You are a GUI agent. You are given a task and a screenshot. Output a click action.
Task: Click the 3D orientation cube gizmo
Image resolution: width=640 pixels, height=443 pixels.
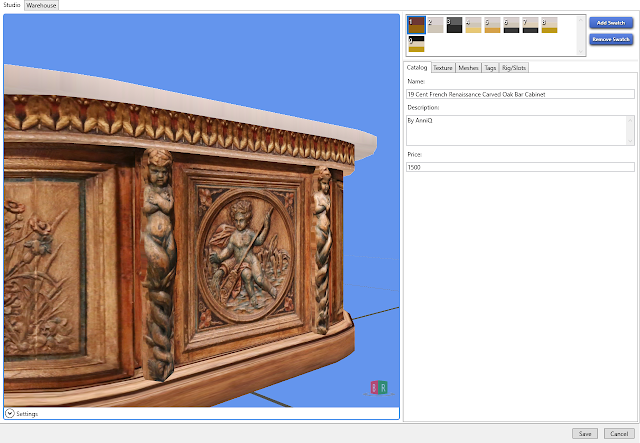(379, 387)
